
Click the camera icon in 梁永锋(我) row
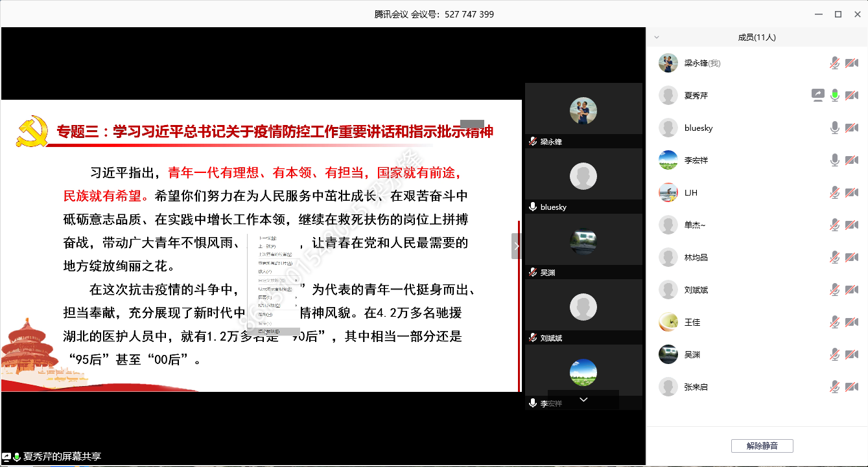coord(852,63)
